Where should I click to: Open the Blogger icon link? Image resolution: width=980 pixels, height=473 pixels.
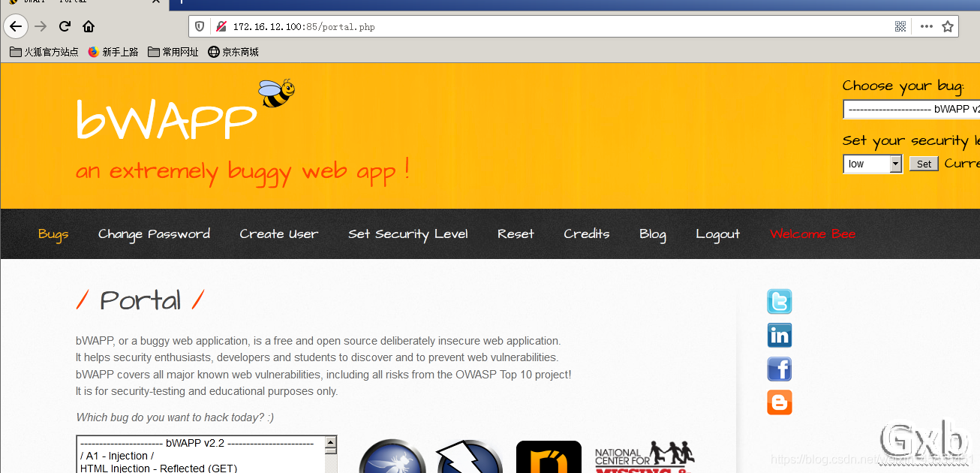[780, 402]
